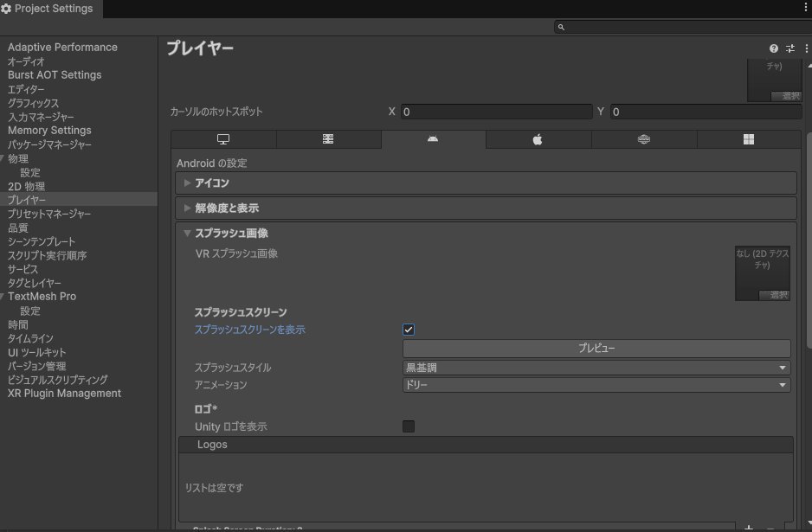
Task: Uncheck スプラッシュスクリーンを表示 checkbox
Action: click(409, 330)
